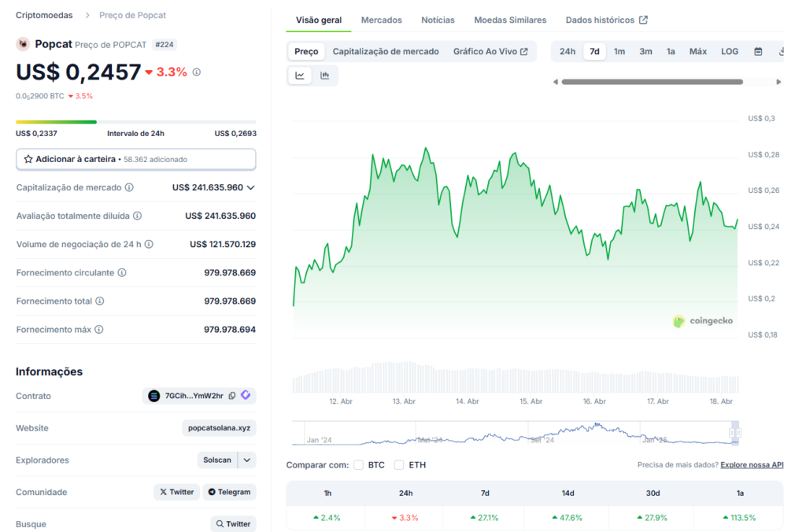Screen dimensions: 806x532
Task: Select 1a chart range
Action: point(671,51)
